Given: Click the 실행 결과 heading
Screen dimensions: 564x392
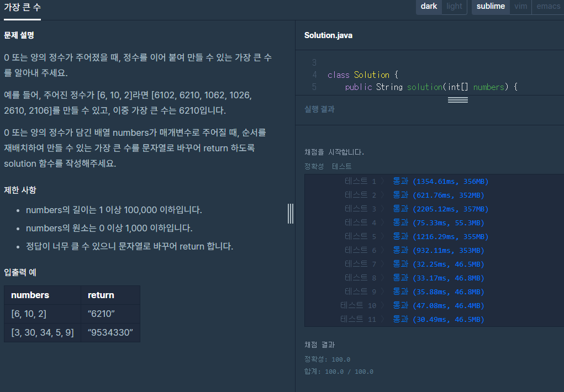Looking at the screenshot, I should pyautogui.click(x=319, y=109).
